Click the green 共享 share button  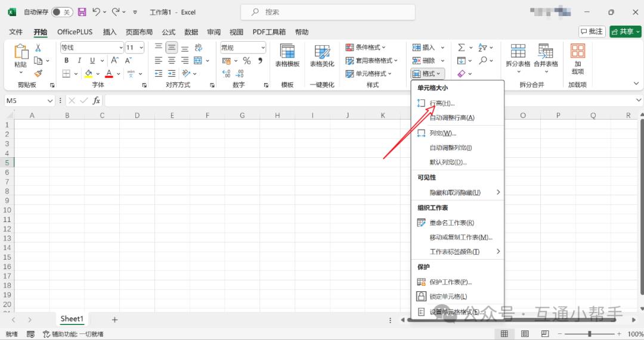(x=626, y=32)
